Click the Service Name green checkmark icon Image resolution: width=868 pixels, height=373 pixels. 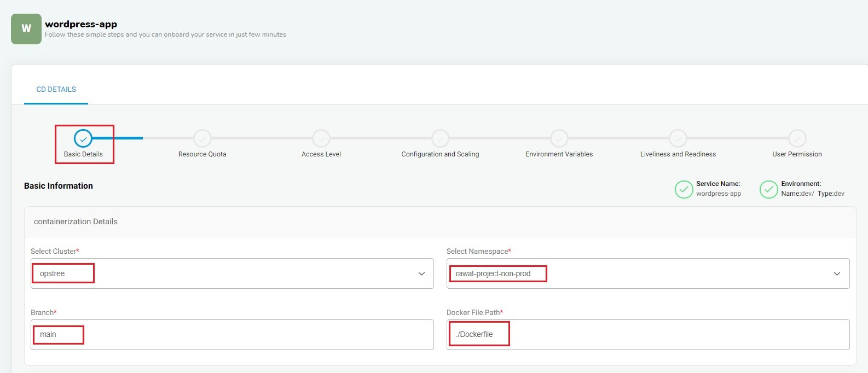pos(684,189)
